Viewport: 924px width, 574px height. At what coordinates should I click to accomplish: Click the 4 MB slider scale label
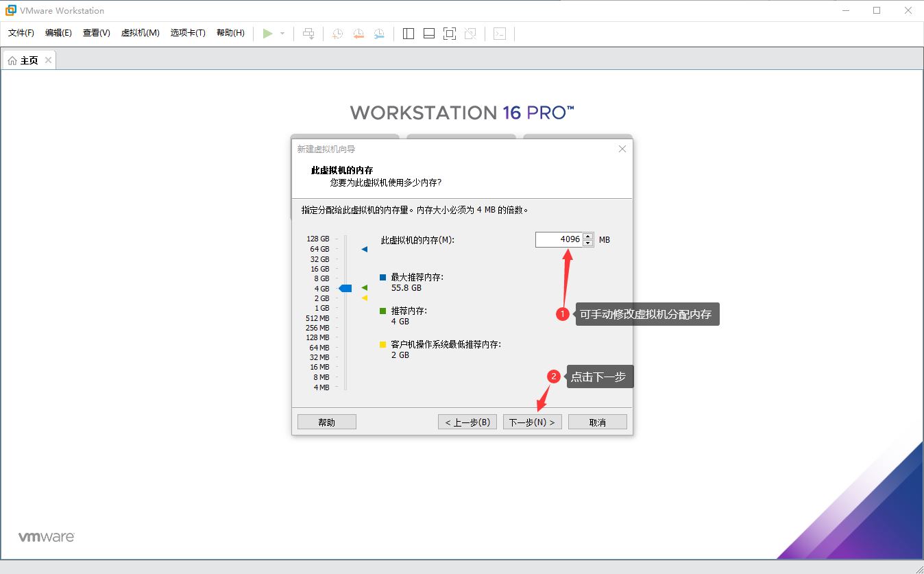(322, 387)
